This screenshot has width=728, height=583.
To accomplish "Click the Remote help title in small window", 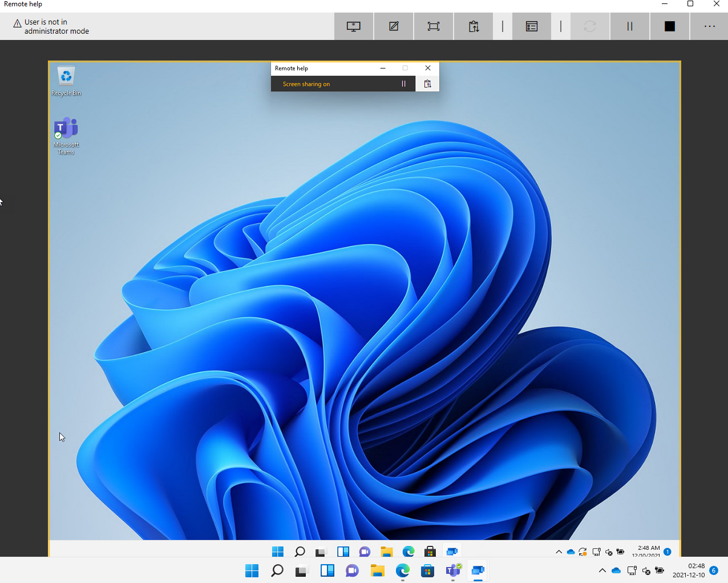I will point(292,68).
